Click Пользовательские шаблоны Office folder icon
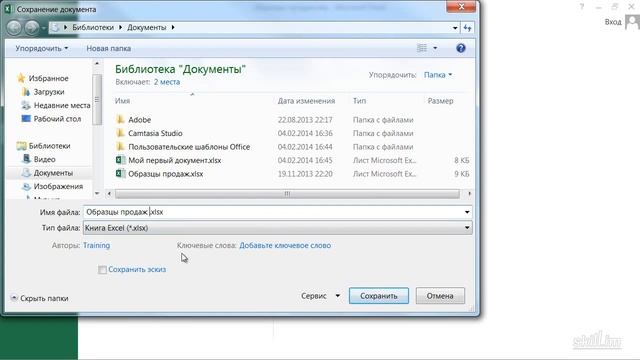The width and height of the screenshot is (640, 360). pos(120,147)
